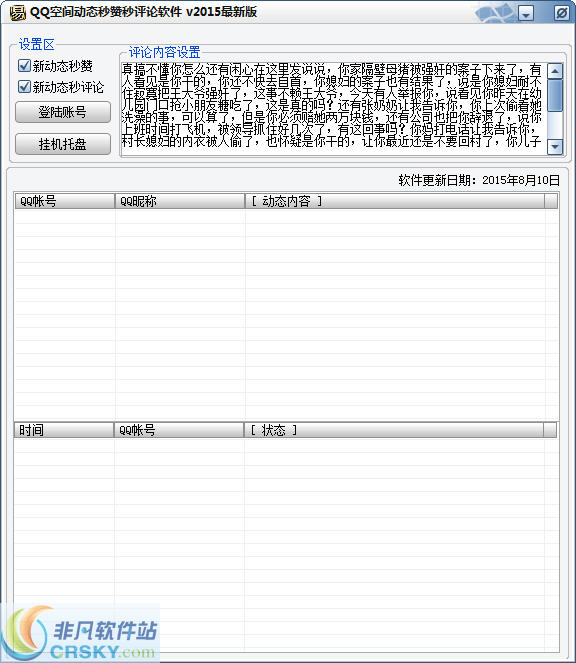Click the comment box scroll-up arrow
This screenshot has width=576, height=663.
pyautogui.click(x=555, y=71)
